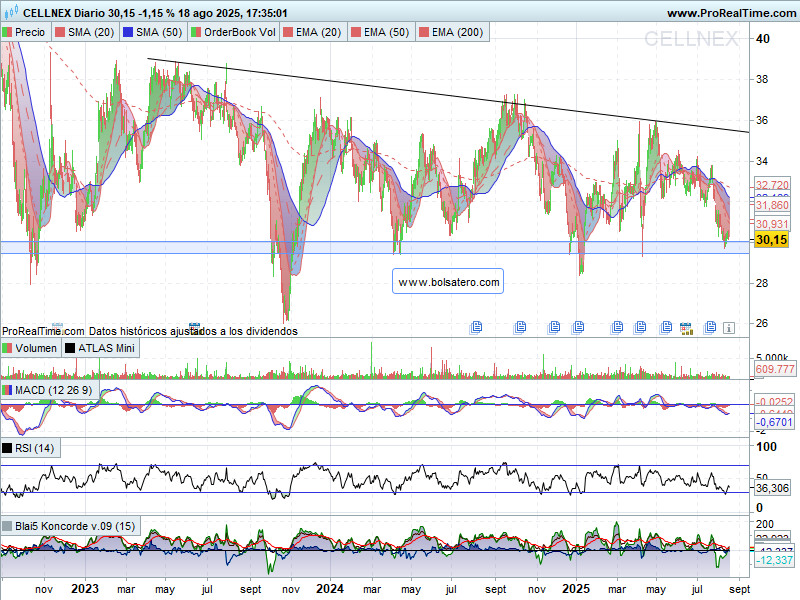
Task: Click the black color square beside RSI (14)
Action: tap(8, 448)
